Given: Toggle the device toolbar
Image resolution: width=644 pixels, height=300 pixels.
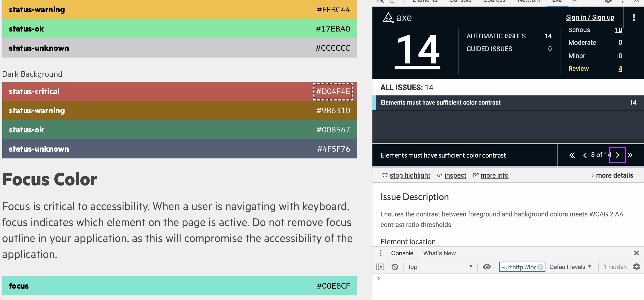Looking at the screenshot, I should (x=395, y=1).
